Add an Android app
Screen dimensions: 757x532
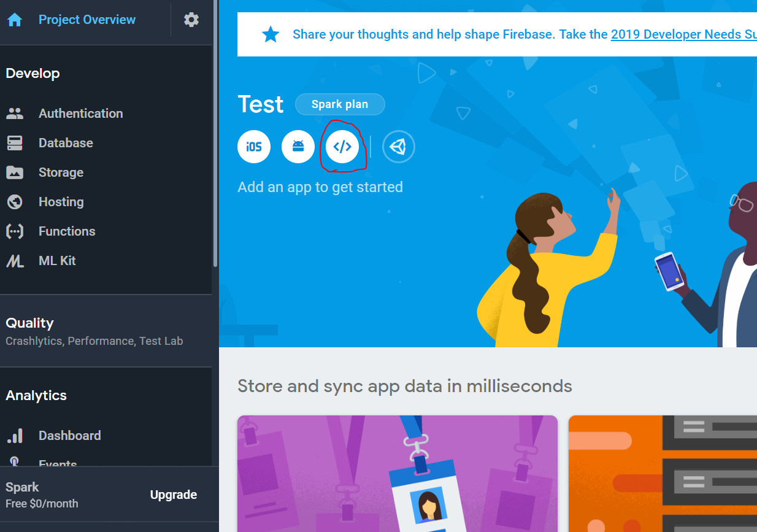click(x=298, y=147)
